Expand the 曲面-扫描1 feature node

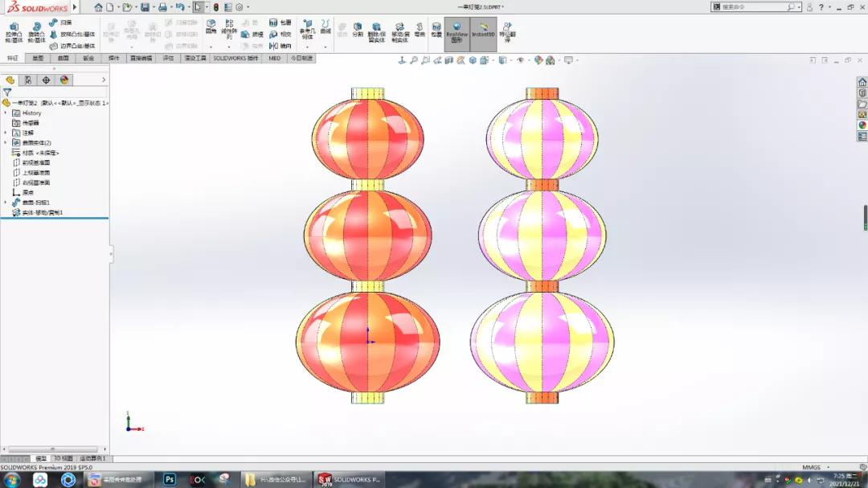click(x=6, y=201)
